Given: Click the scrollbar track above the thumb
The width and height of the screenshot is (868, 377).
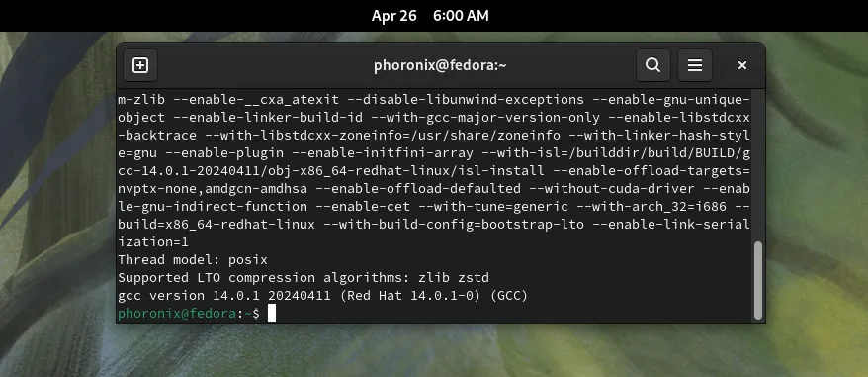Looking at the screenshot, I should click(758, 165).
